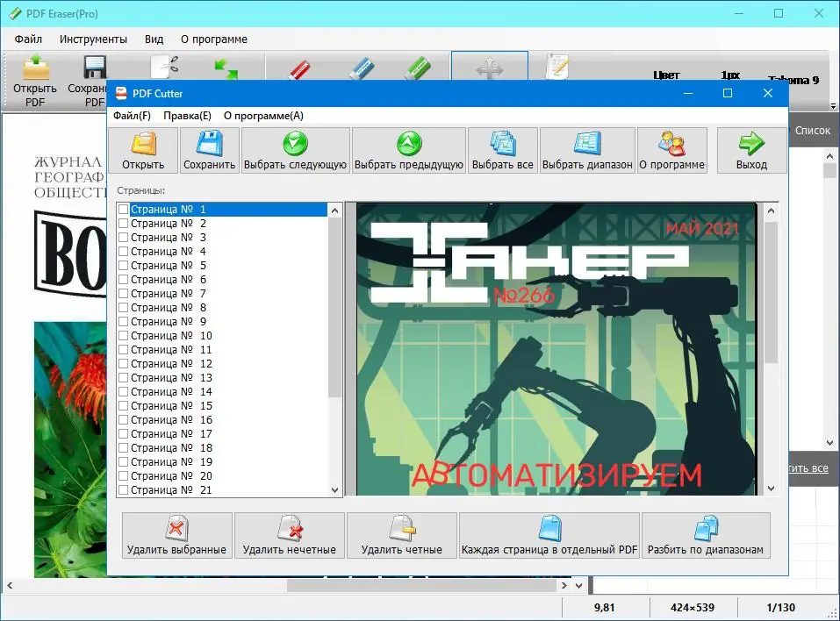The width and height of the screenshot is (840, 621).
Task: Click the Цвет color swatch
Action: pyautogui.click(x=667, y=75)
